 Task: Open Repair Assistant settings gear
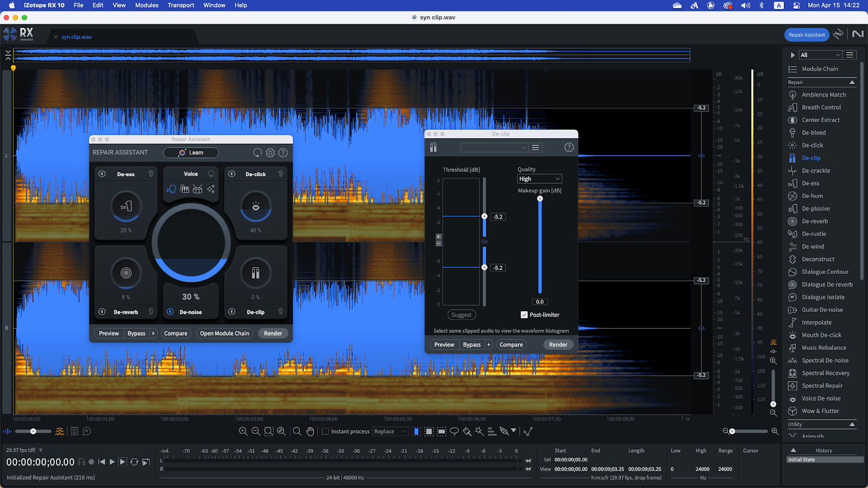pos(270,153)
